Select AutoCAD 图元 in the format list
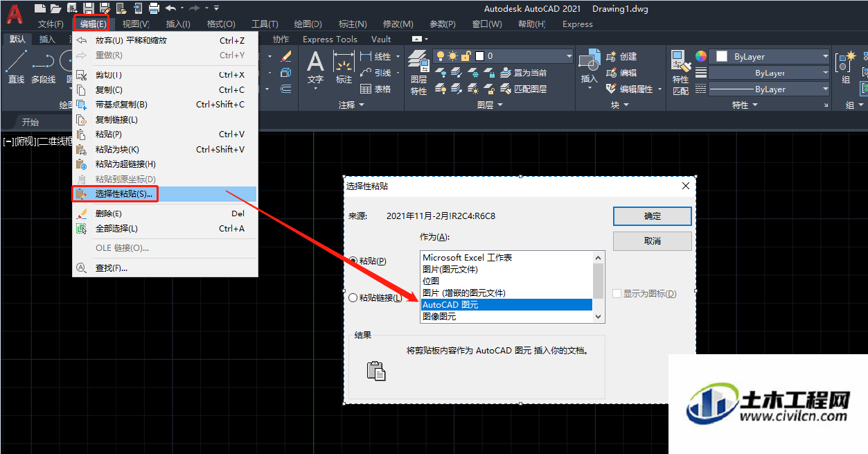 [506, 305]
